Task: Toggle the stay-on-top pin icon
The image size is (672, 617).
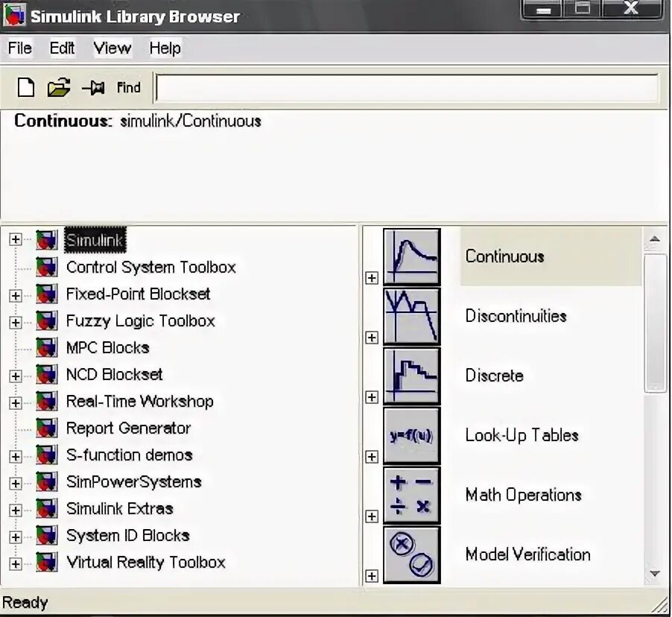Action: [x=93, y=88]
